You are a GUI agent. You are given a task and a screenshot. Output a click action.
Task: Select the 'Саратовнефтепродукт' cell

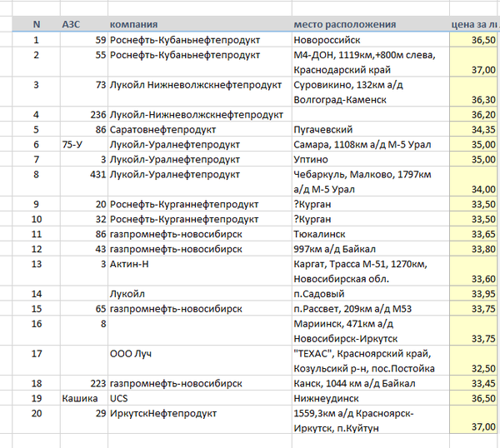[x=200, y=129]
